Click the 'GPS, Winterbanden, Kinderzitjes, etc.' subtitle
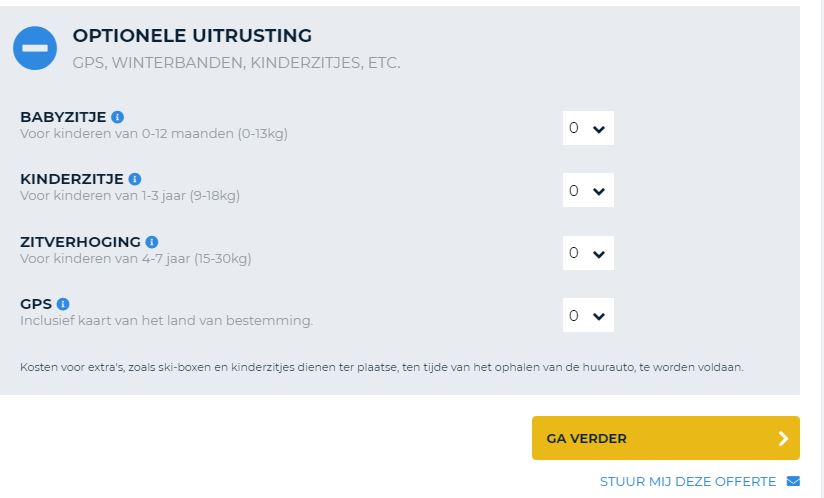 click(x=236, y=63)
